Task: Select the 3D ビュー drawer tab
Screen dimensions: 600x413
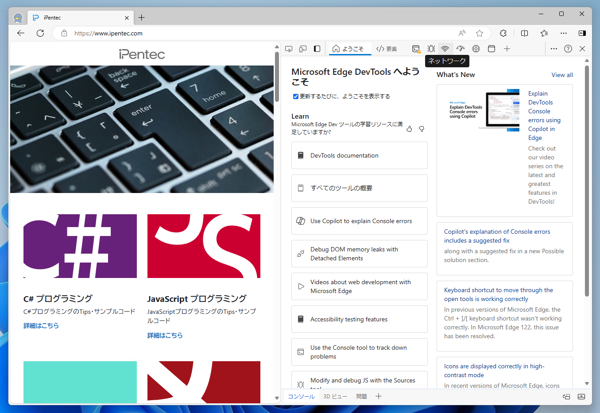Action: coord(335,396)
